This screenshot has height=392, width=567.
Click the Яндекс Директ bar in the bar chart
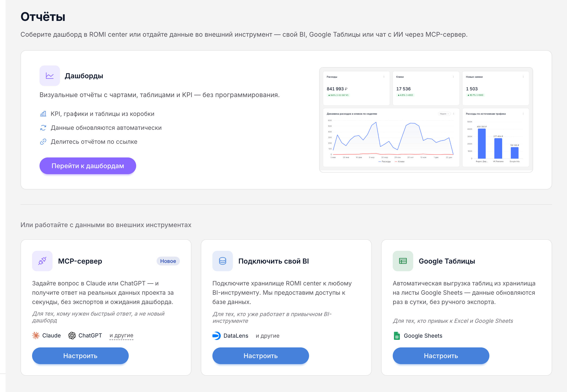click(x=482, y=144)
